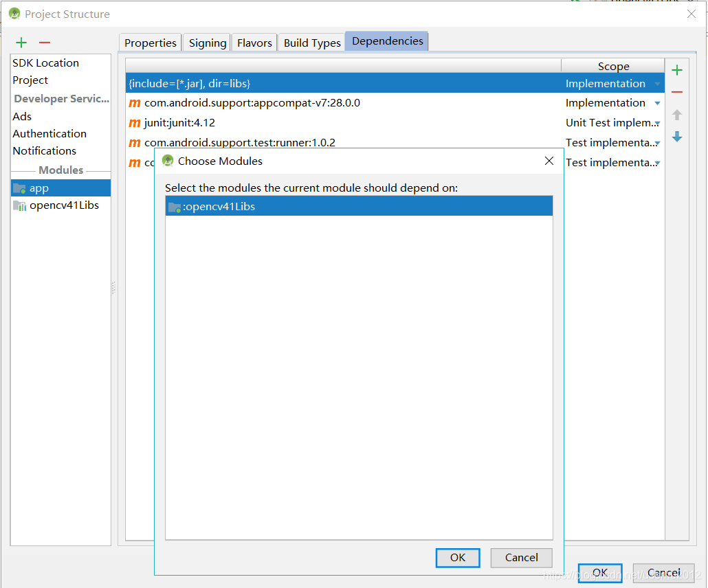Screen dimensions: 708x588
Task: Switch to the Properties tab
Action: tap(151, 43)
